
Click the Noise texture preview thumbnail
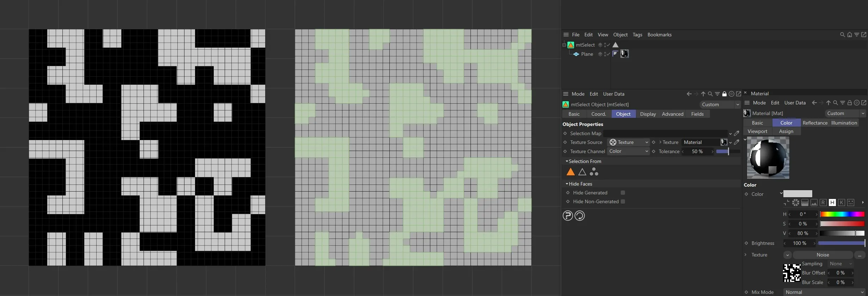(792, 273)
